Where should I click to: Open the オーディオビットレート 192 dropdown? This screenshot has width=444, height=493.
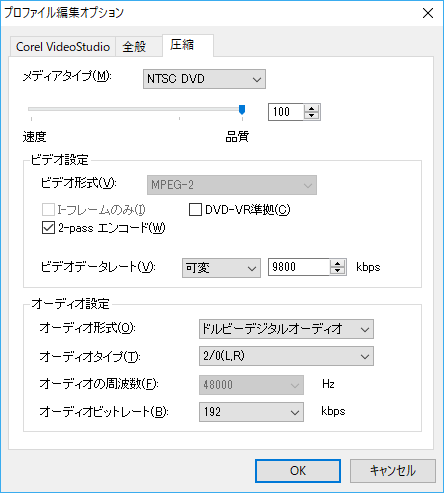coord(251,412)
